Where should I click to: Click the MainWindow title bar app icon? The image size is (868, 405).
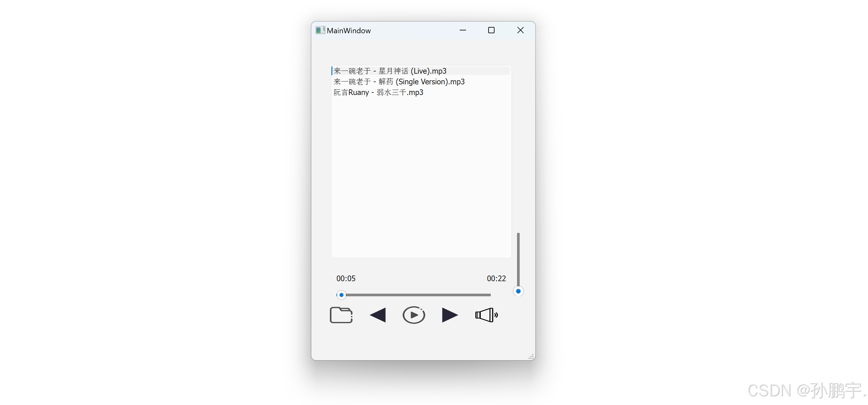coord(320,30)
